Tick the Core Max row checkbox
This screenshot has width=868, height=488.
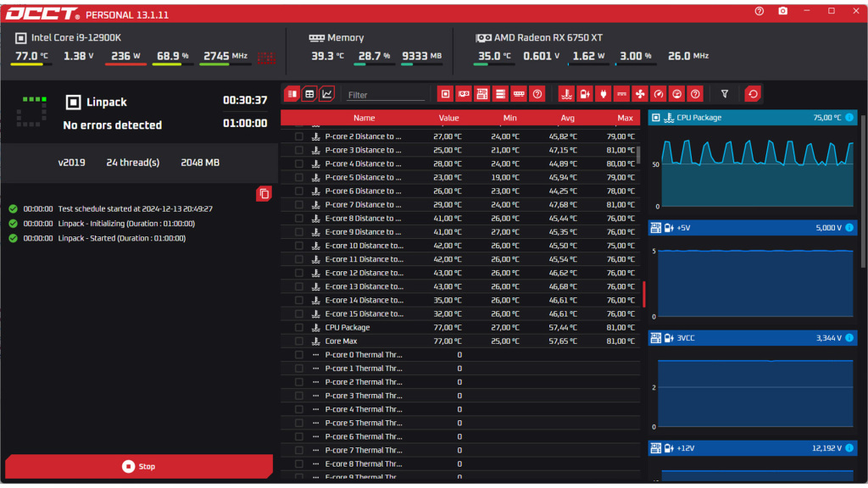(298, 341)
